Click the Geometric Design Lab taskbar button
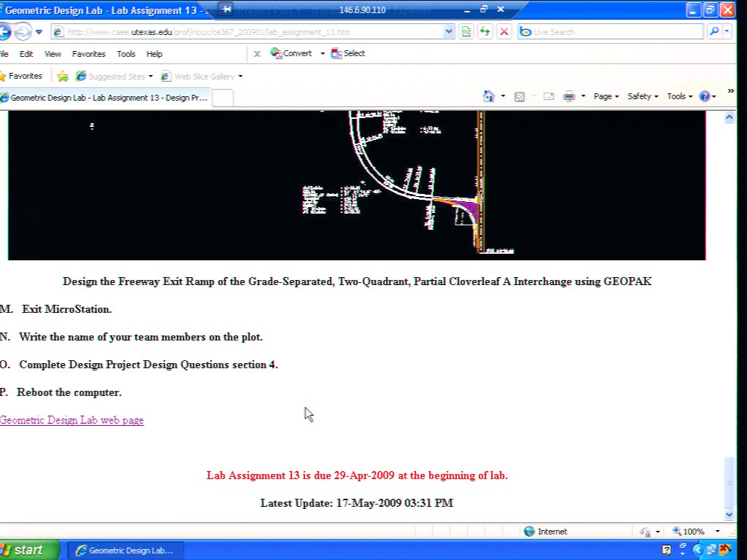The width and height of the screenshot is (747, 560). tap(125, 551)
